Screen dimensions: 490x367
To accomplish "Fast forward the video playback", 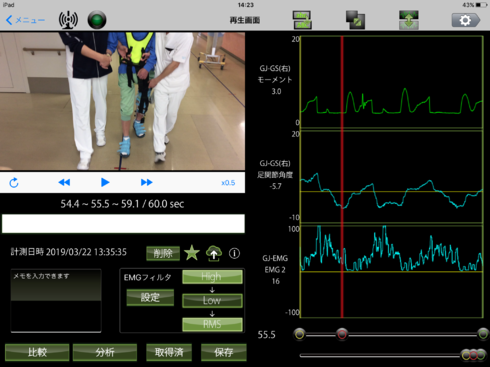I will pyautogui.click(x=147, y=182).
